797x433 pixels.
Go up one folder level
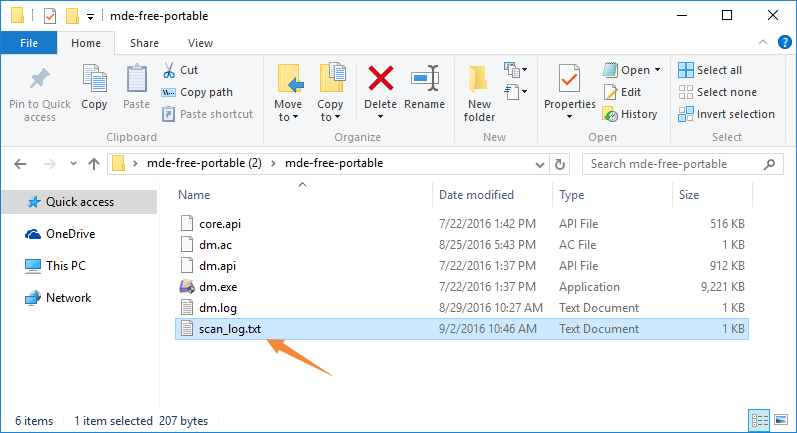(x=94, y=164)
